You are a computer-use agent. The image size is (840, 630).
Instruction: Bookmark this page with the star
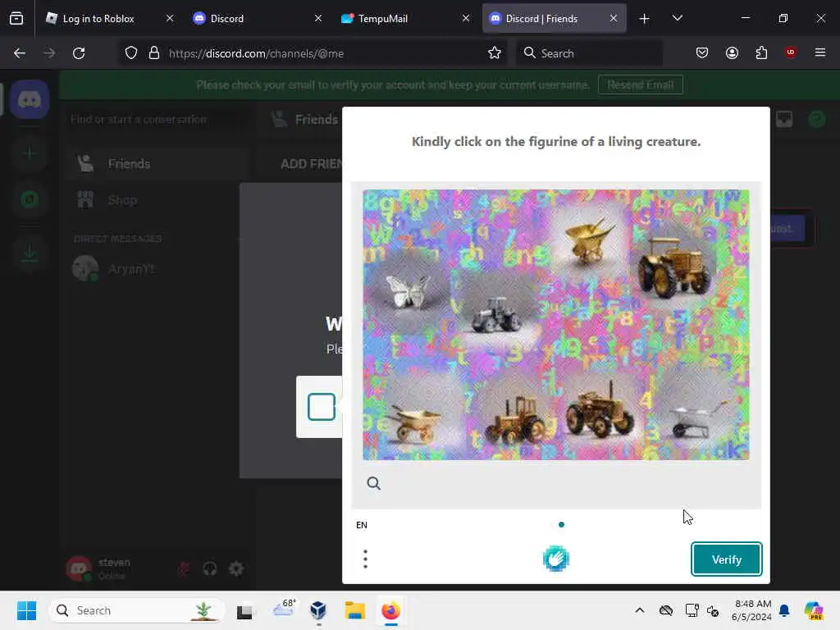point(495,53)
